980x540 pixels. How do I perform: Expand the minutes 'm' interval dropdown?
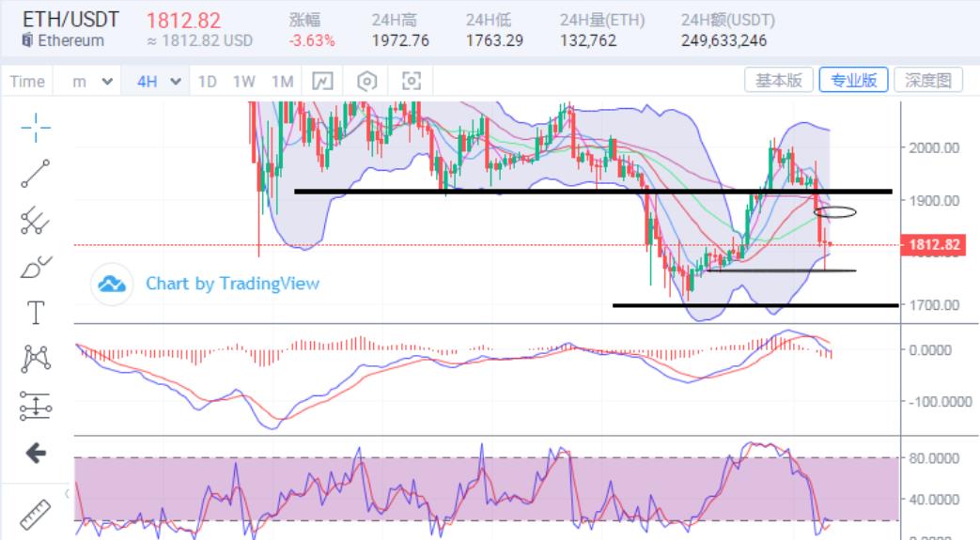click(x=93, y=81)
